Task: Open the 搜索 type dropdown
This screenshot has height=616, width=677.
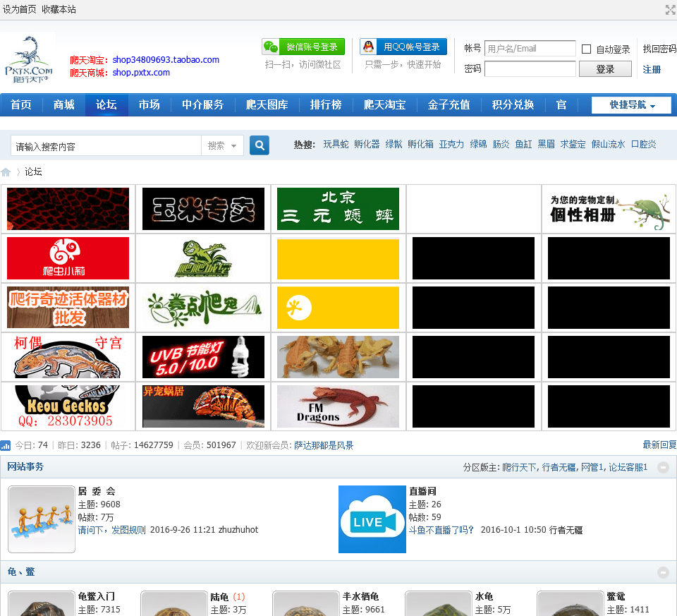Action: point(222,145)
